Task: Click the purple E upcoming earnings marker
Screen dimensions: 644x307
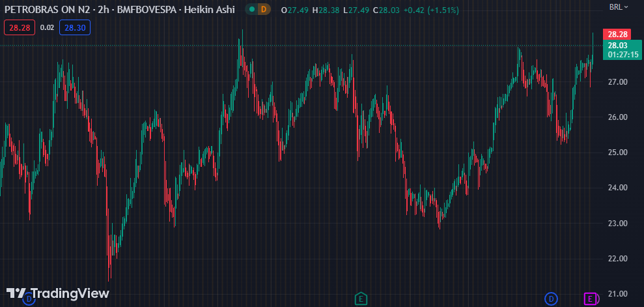Action: coord(590,299)
